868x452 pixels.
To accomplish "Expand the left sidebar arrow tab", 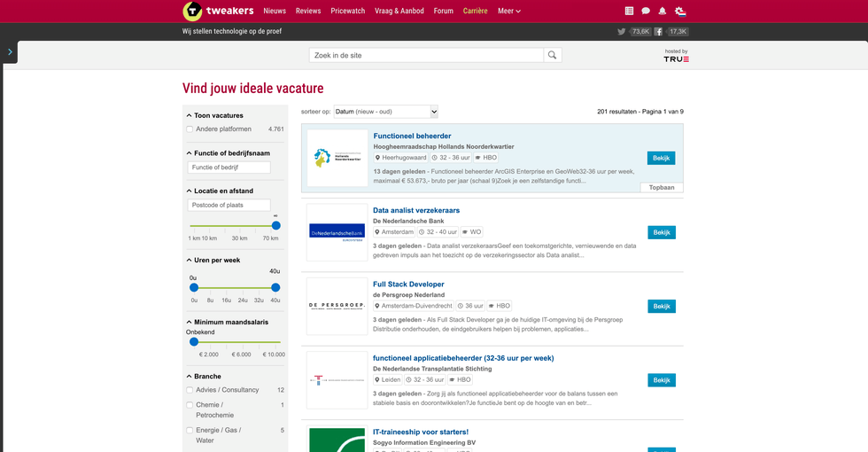I will 10,52.
